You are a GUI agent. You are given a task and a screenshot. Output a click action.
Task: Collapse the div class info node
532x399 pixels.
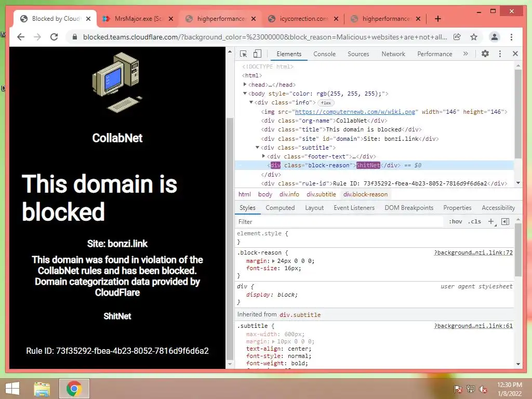(x=251, y=102)
